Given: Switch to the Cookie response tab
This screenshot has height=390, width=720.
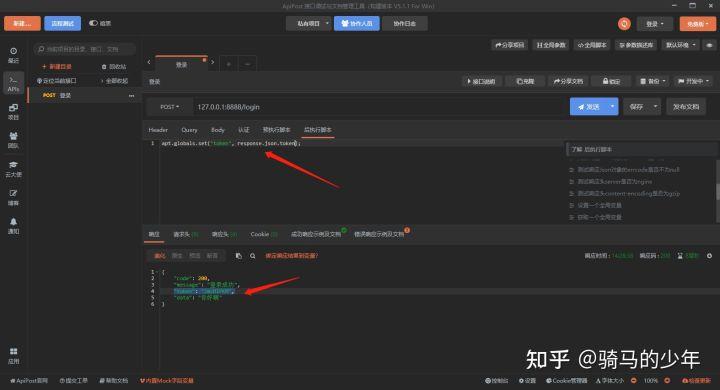Looking at the screenshot, I should pos(264,234).
